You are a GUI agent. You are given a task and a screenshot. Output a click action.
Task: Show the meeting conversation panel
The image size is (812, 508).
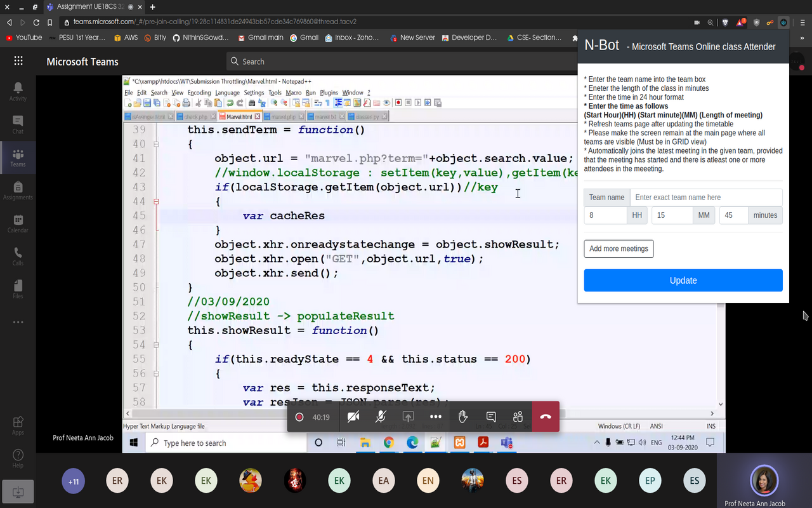tap(490, 417)
